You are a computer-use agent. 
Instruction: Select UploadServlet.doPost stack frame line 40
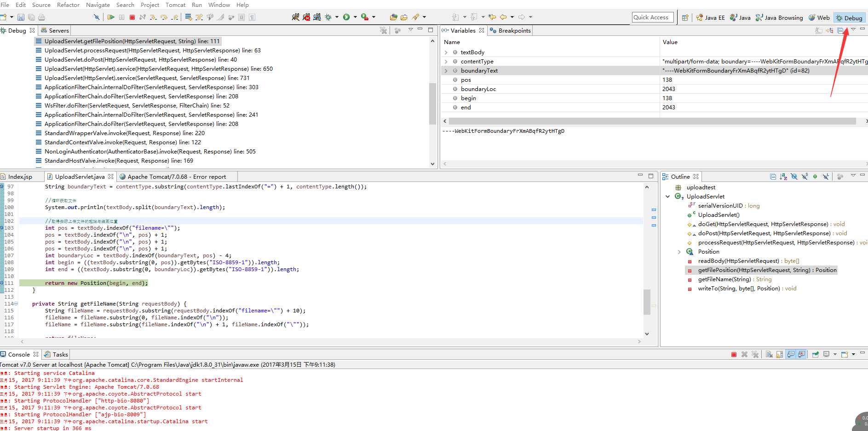pyautogui.click(x=141, y=60)
